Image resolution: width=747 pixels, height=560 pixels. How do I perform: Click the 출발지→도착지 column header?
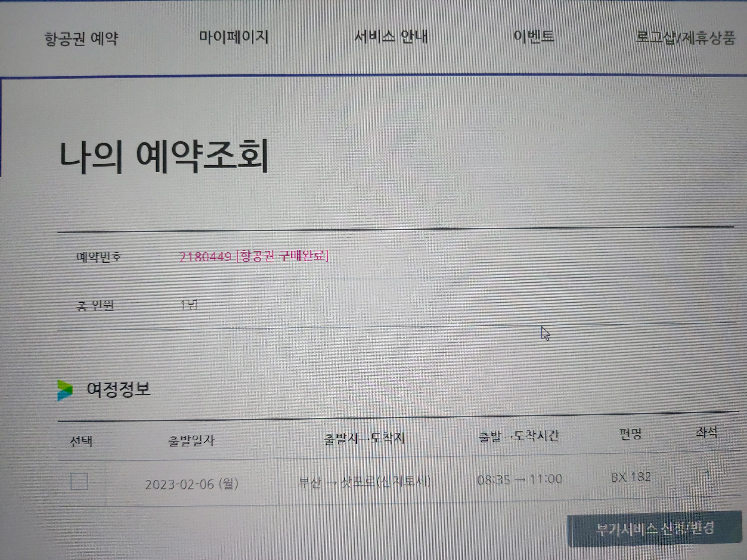(364, 438)
